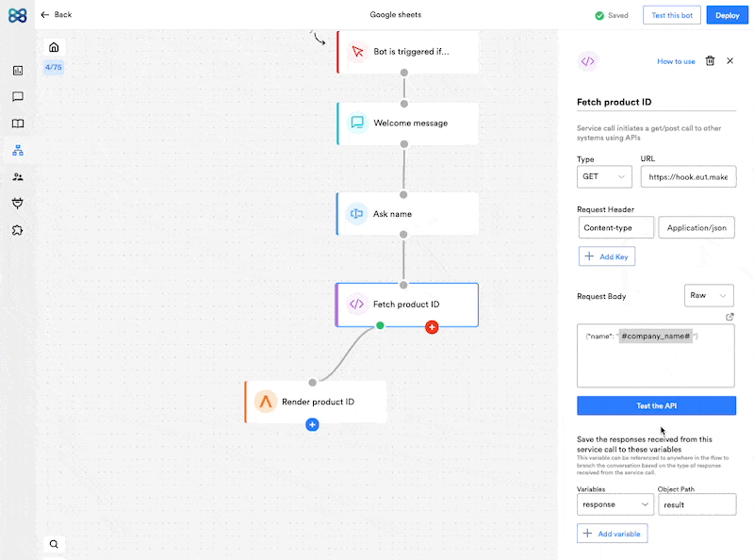The image size is (754, 560).
Task: Open the chat icon in the left sidebar
Action: (18, 97)
